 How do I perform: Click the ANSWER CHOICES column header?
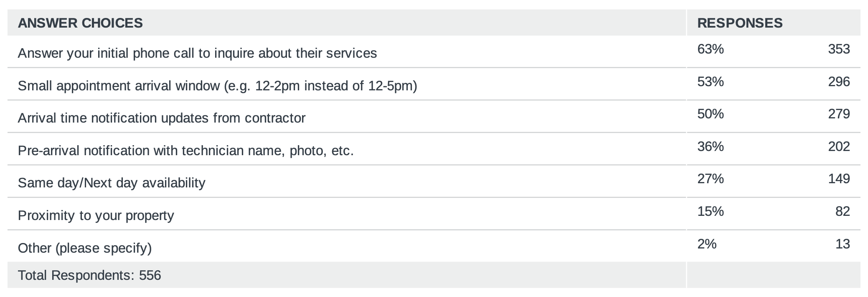pos(80,23)
